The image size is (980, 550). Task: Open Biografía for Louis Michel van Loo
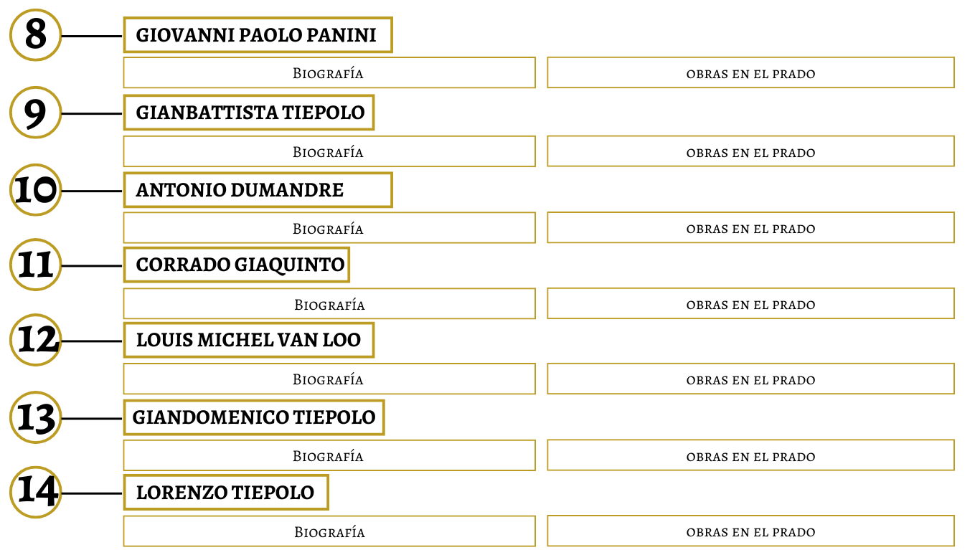[329, 379]
